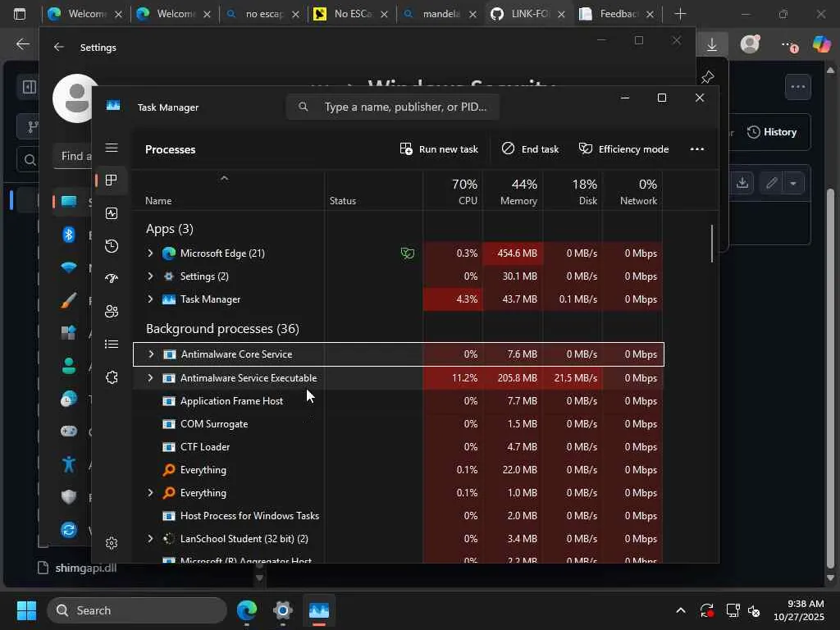The height and width of the screenshot is (630, 840).
Task: Open Task Manager more options ellipsis
Action: point(697,149)
